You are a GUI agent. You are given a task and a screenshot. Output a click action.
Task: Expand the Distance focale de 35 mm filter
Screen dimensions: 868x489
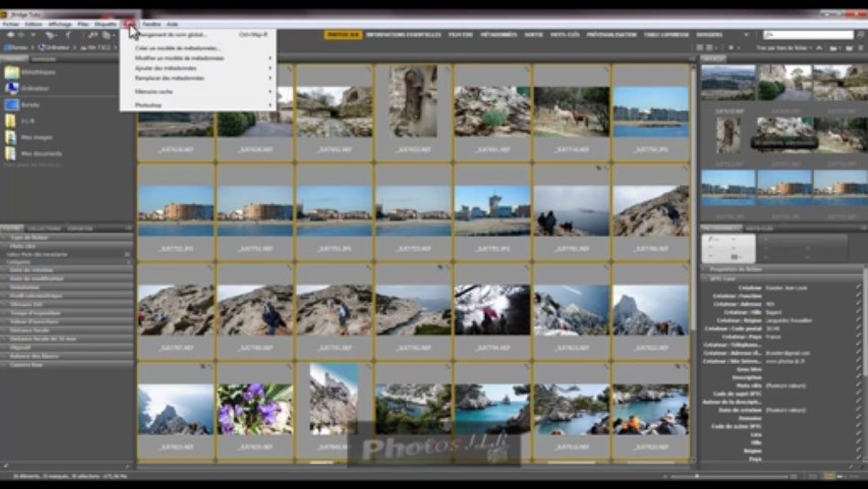67,338
